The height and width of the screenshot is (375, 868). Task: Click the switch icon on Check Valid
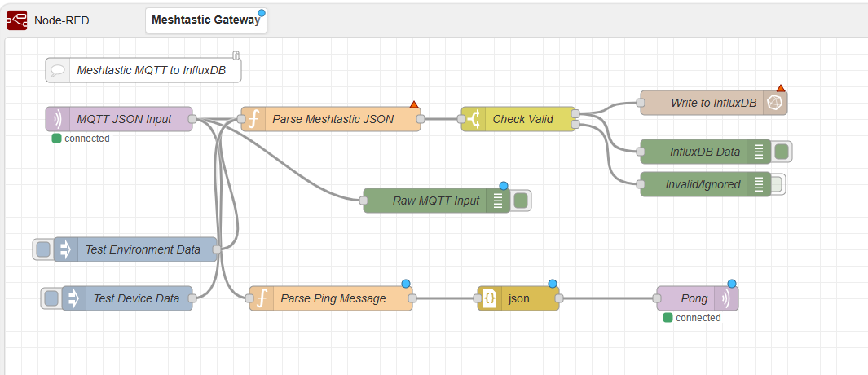pyautogui.click(x=474, y=119)
